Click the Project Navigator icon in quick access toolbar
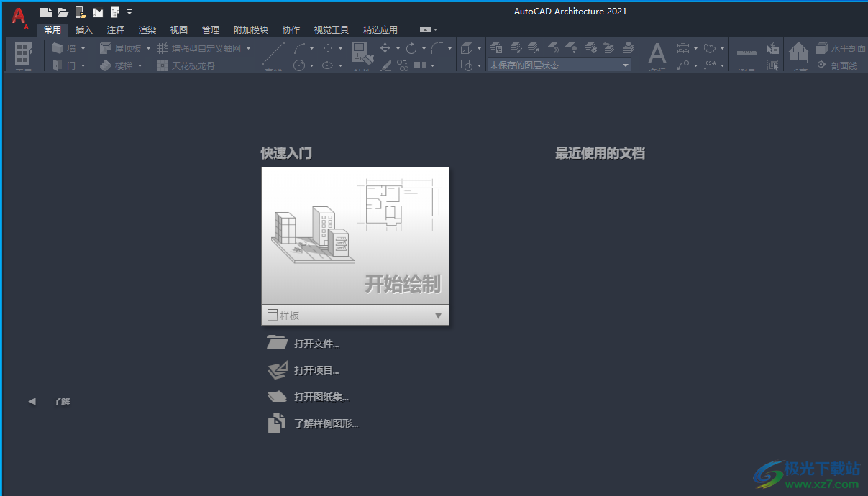Screen dimensions: 868x496 (x=98, y=12)
